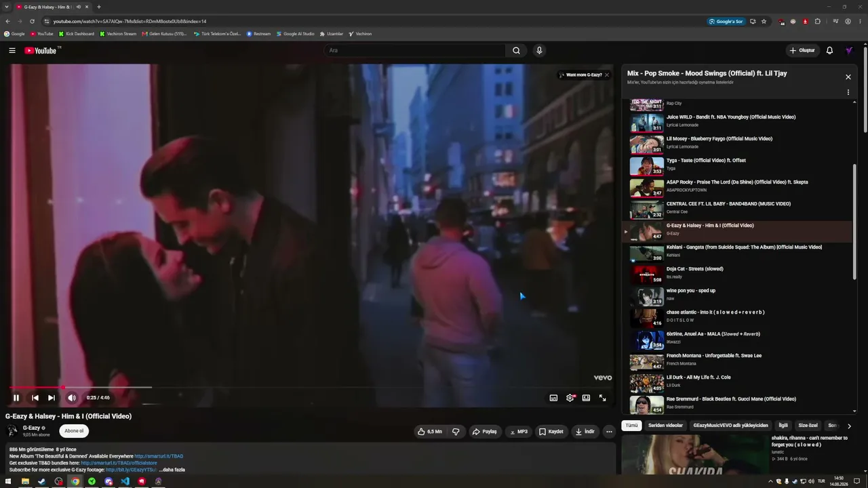The height and width of the screenshot is (488, 868).
Task: Open more actions ellipsis below video
Action: (x=609, y=431)
